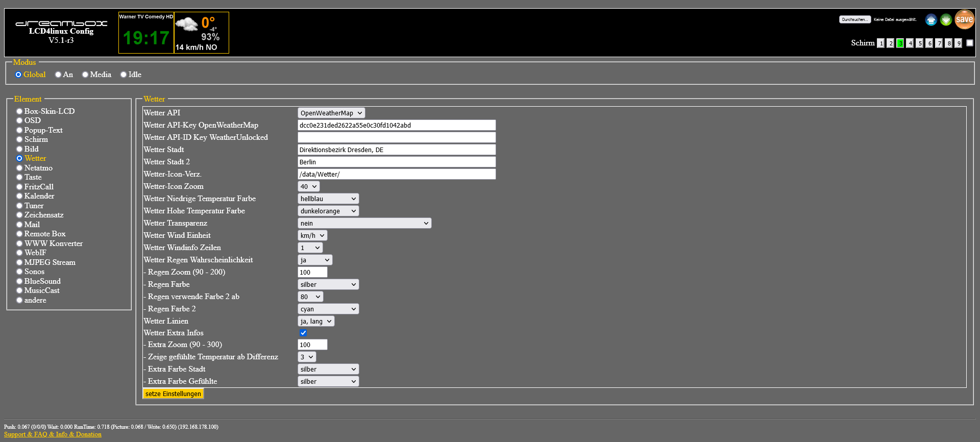The width and height of the screenshot is (980, 442).
Task: Open the Wetter Wind Einheit dropdown
Action: [x=312, y=235]
